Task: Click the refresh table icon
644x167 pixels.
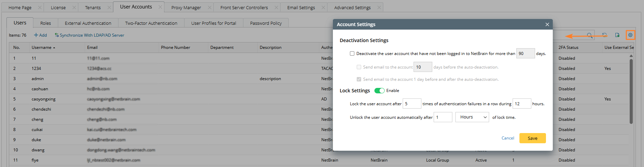Action: click(605, 35)
